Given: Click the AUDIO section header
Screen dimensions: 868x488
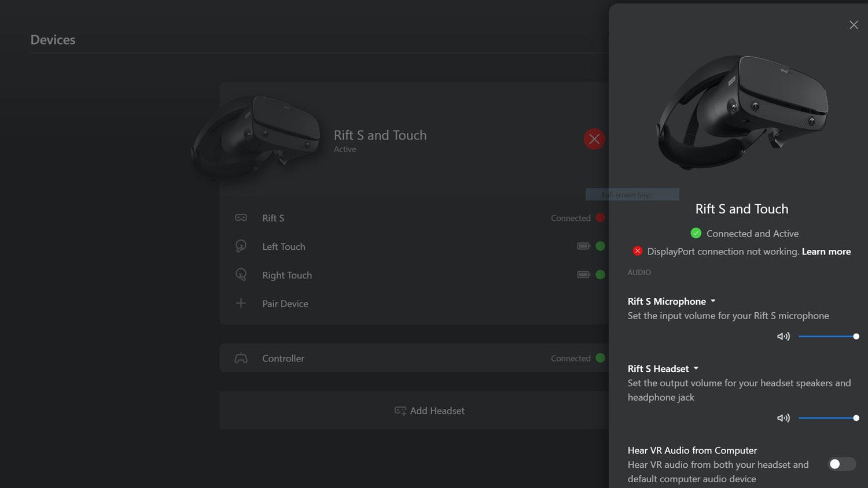Looking at the screenshot, I should click(x=639, y=272).
